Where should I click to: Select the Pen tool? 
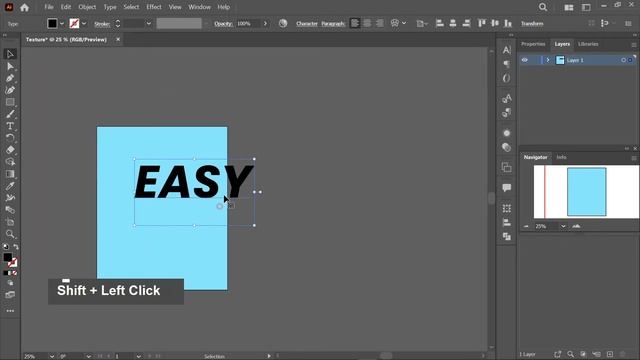[10, 78]
